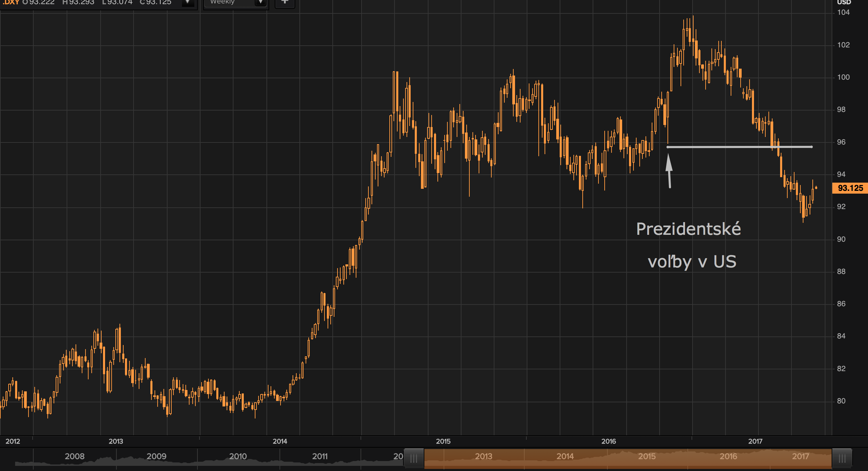Click 2009 in the navigator timeline

(156, 456)
